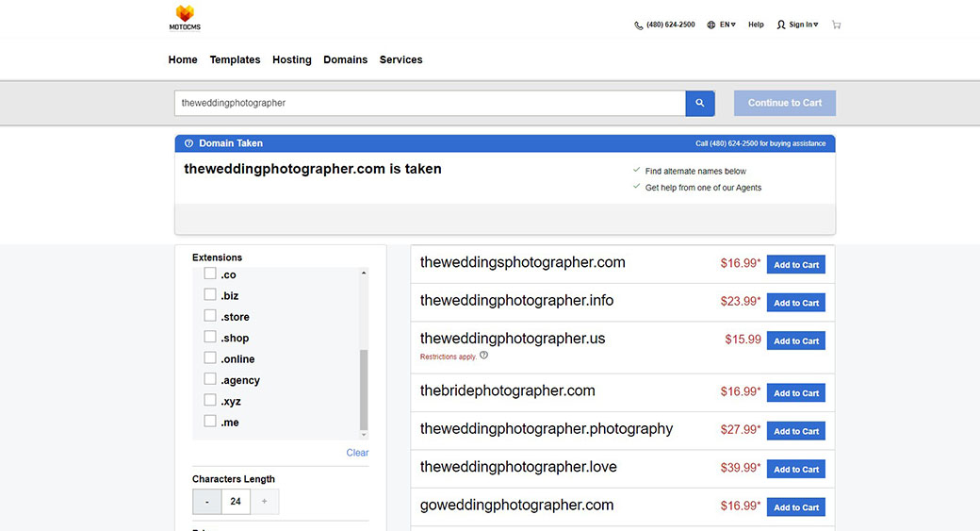
Task: Open the shopping cart icon
Action: (x=836, y=25)
